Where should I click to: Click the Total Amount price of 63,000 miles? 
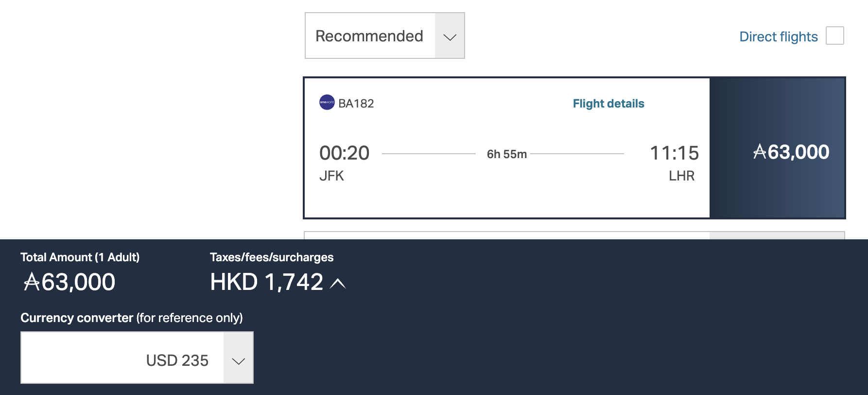(x=69, y=282)
